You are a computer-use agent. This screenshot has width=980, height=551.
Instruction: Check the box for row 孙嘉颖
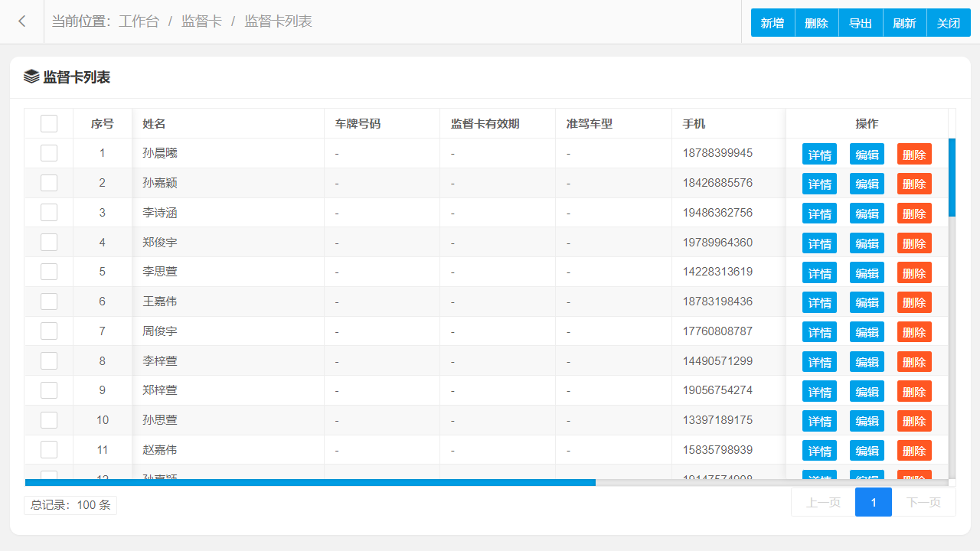point(49,183)
